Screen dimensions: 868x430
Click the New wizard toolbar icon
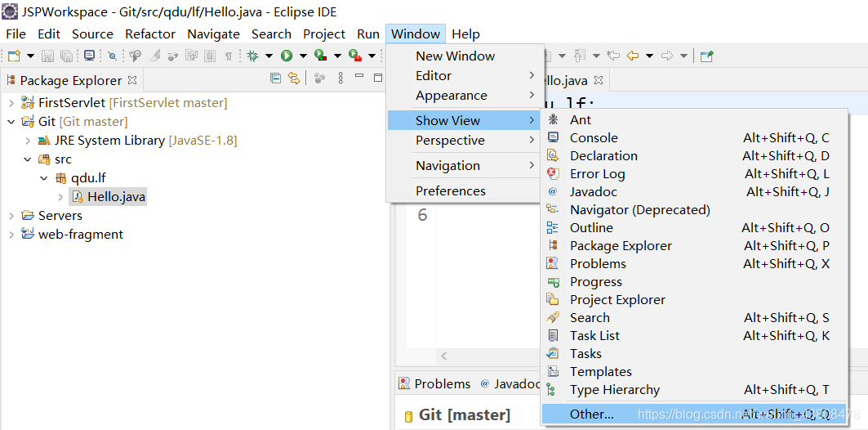tap(14, 56)
